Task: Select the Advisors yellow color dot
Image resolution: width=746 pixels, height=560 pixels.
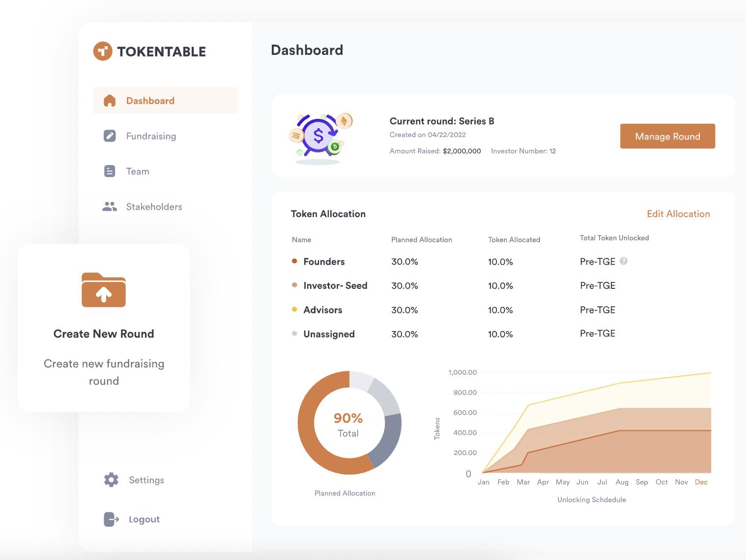Action: (x=294, y=309)
